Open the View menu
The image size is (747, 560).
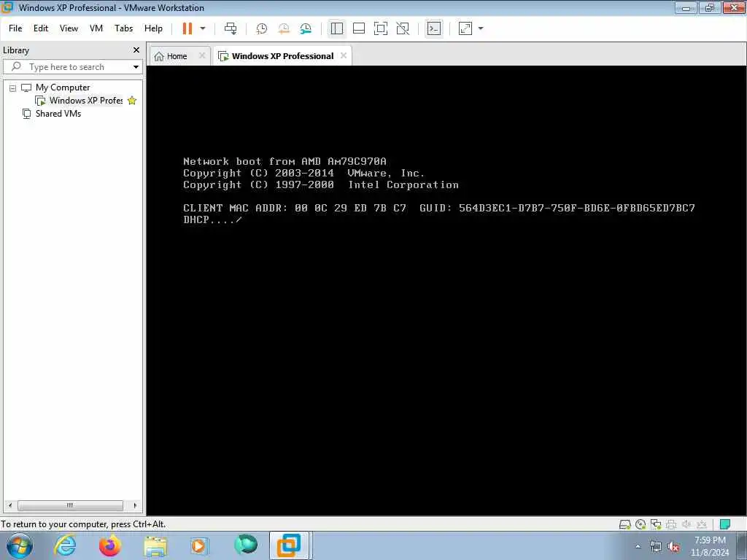69,28
